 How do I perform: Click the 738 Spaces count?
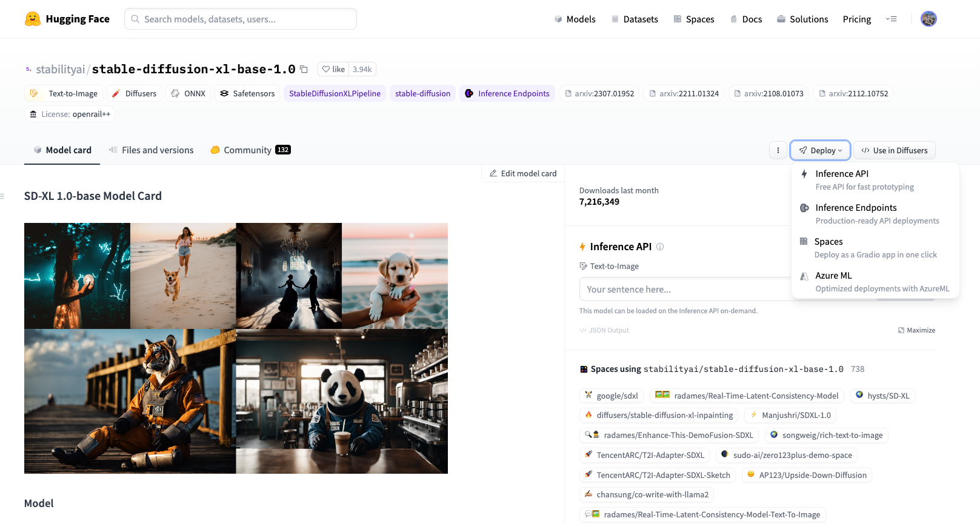pyautogui.click(x=858, y=369)
